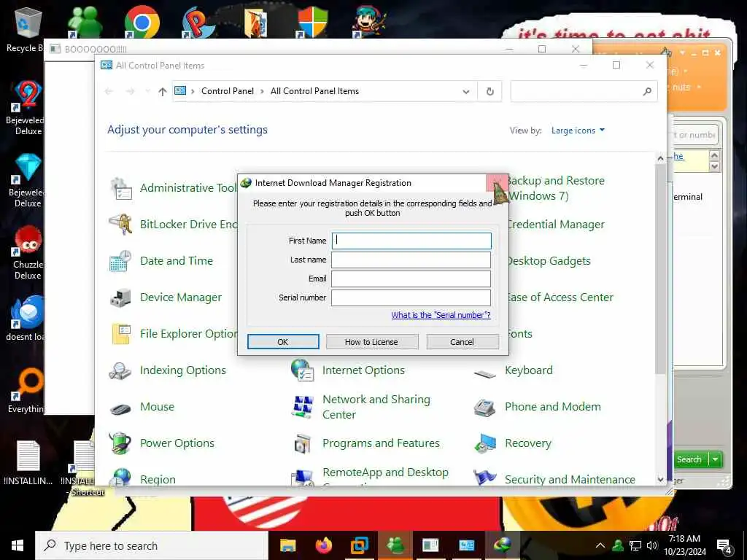Open Programs and Features icon
This screenshot has width=747, height=560.
click(x=303, y=443)
